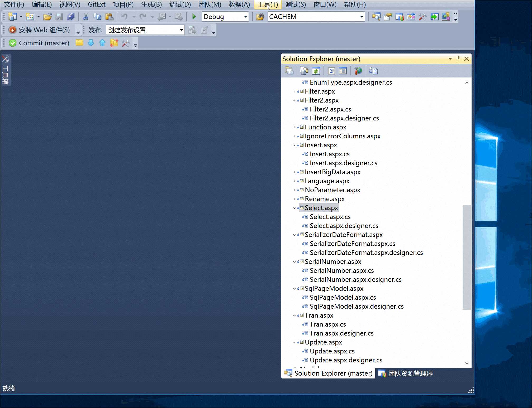Viewport: 532px width, 408px height.
Task: Open the publish settings dropdown
Action: pyautogui.click(x=181, y=30)
